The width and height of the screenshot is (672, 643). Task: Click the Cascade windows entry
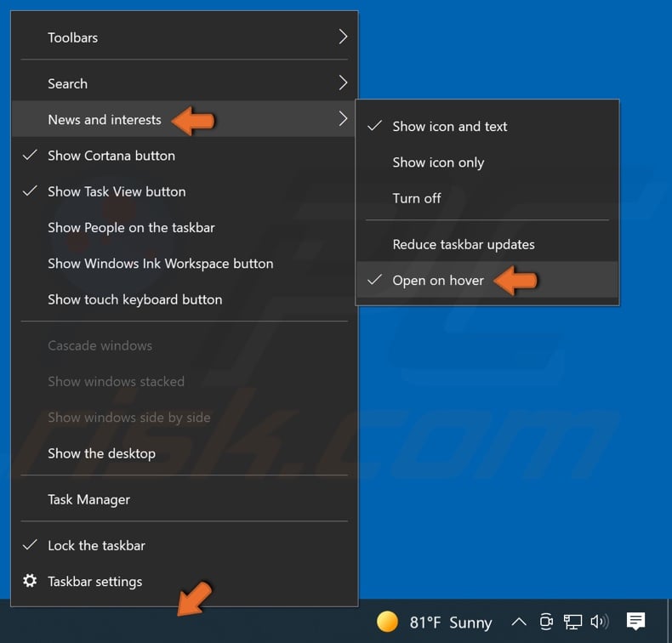pos(185,345)
